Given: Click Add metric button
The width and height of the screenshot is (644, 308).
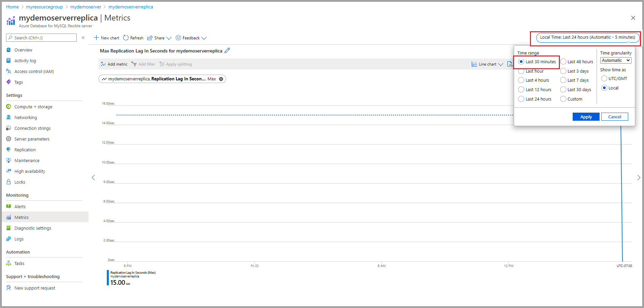Looking at the screenshot, I should [x=114, y=64].
